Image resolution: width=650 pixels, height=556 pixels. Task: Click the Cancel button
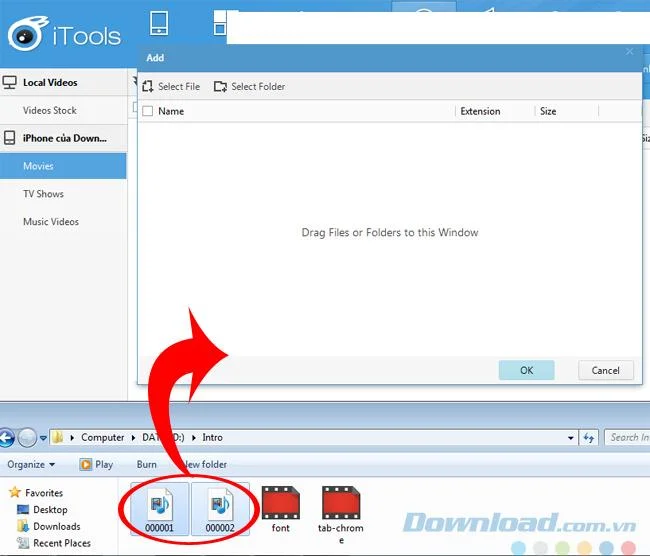tap(606, 370)
